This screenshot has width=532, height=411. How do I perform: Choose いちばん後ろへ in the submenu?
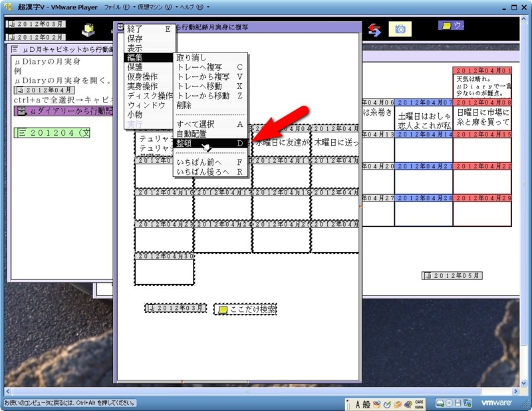pos(210,172)
